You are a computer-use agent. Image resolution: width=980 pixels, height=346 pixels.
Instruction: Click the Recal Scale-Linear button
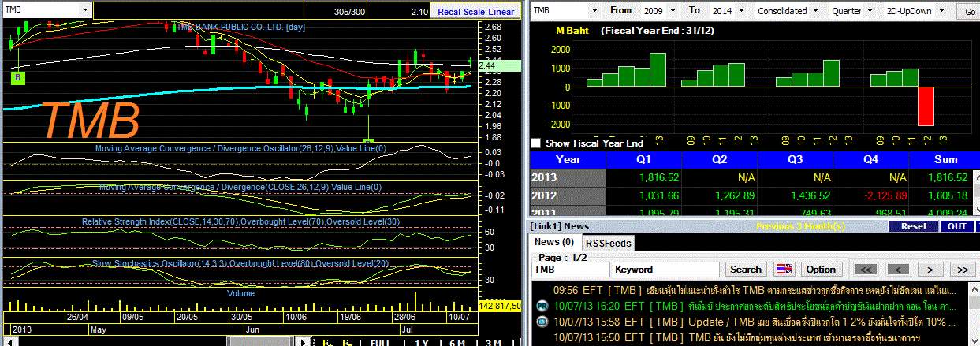pos(475,11)
